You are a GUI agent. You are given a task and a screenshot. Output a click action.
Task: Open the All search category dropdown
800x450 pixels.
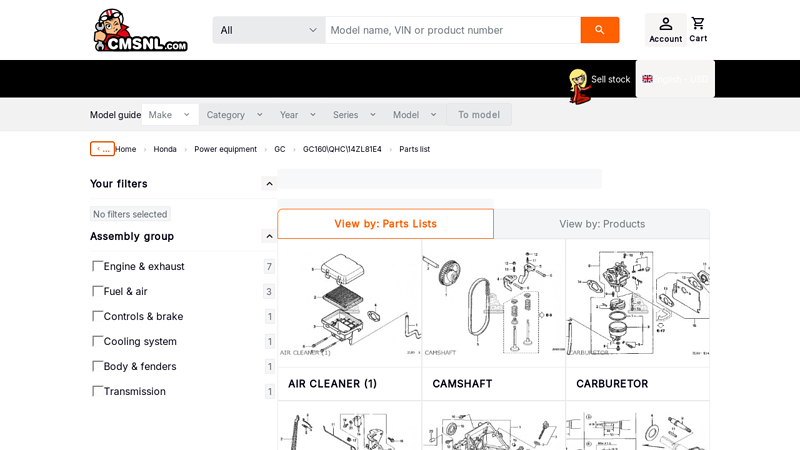click(x=269, y=30)
